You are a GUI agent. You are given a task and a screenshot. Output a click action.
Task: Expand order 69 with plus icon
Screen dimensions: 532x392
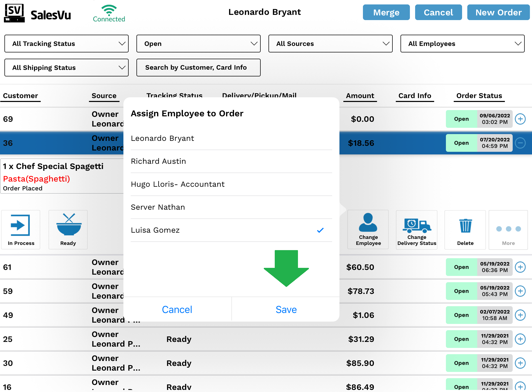pos(520,119)
